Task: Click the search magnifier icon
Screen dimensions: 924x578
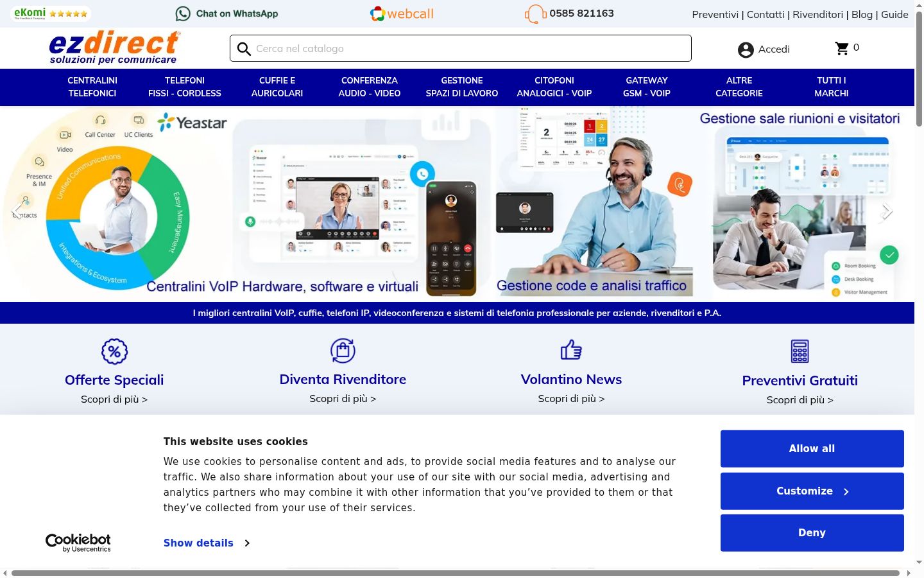Action: point(244,49)
